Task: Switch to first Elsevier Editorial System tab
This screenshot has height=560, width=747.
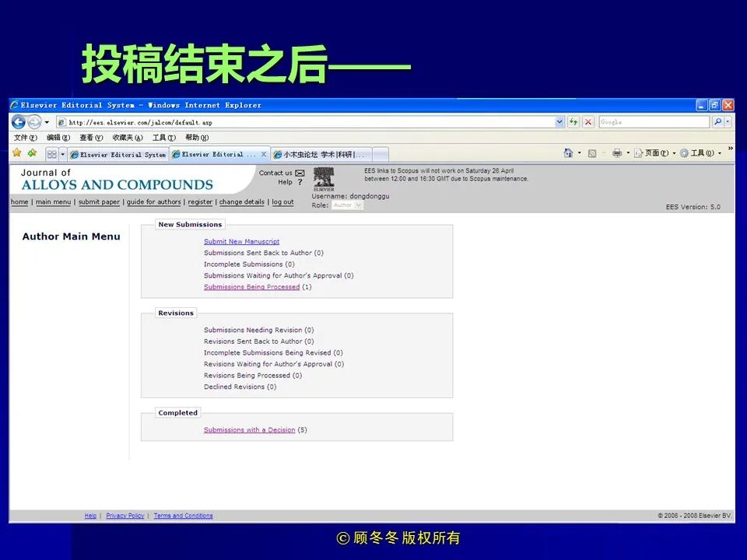Action: click(x=118, y=155)
